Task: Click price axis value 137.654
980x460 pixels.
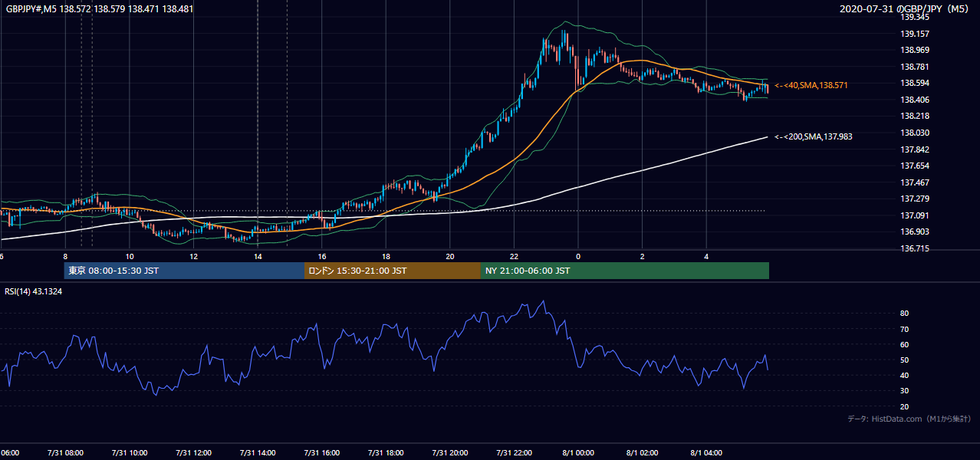Action: (x=914, y=166)
